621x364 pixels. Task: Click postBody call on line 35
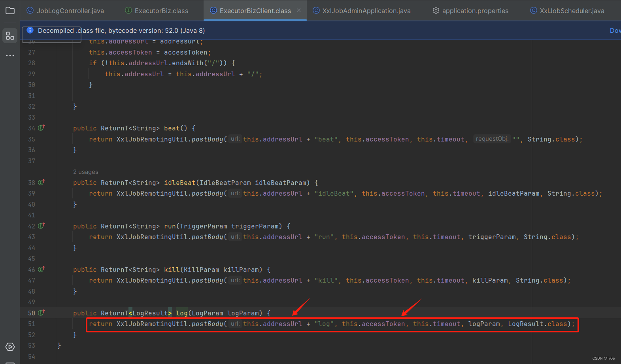(208, 139)
